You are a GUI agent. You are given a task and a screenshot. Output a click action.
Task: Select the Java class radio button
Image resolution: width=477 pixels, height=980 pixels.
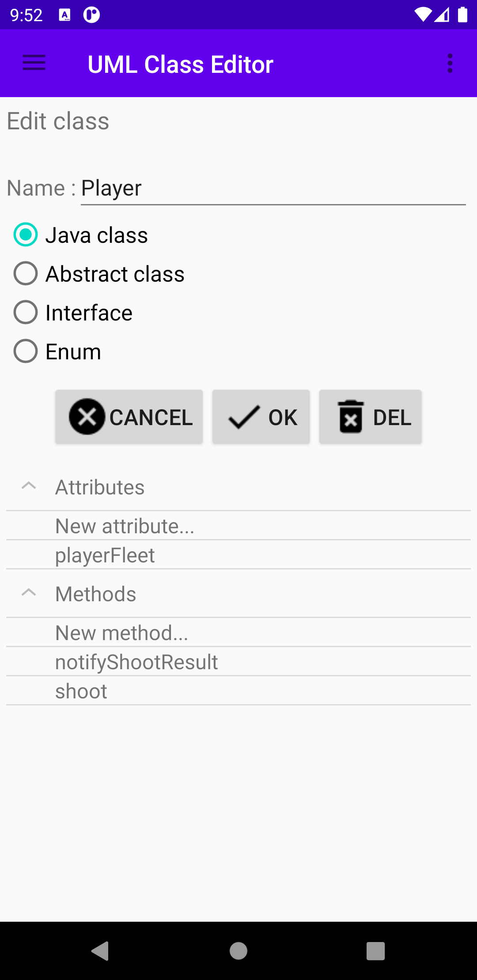coord(26,234)
